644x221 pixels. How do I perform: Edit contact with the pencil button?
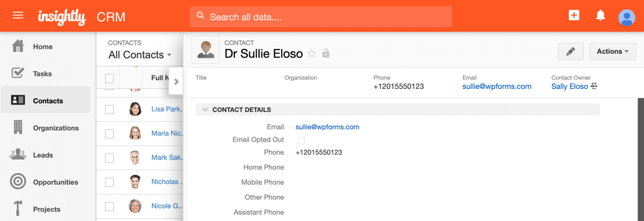pos(571,51)
